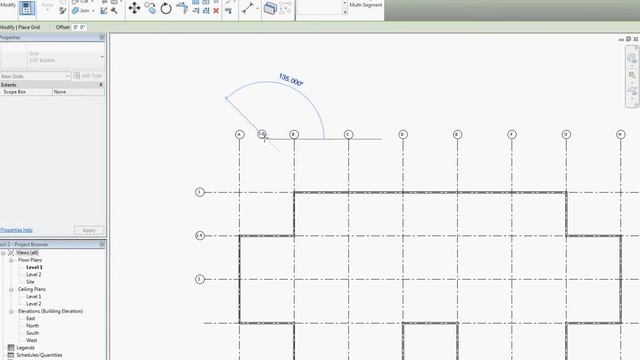Collapse the Floor Plans tree node
This screenshot has height=360, width=640.
pyautogui.click(x=11, y=260)
